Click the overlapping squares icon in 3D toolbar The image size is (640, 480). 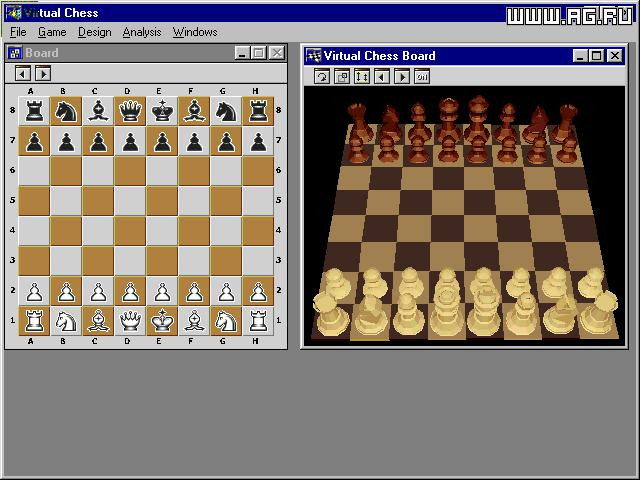(342, 77)
